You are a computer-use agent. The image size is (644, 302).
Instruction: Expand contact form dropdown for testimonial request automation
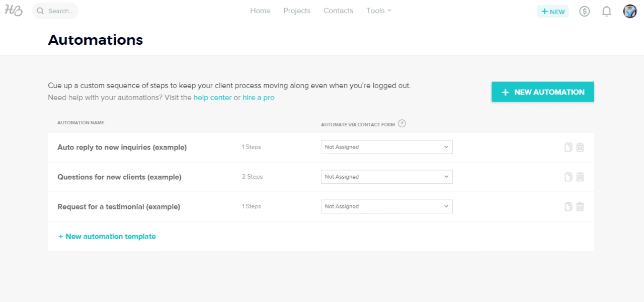coord(386,206)
